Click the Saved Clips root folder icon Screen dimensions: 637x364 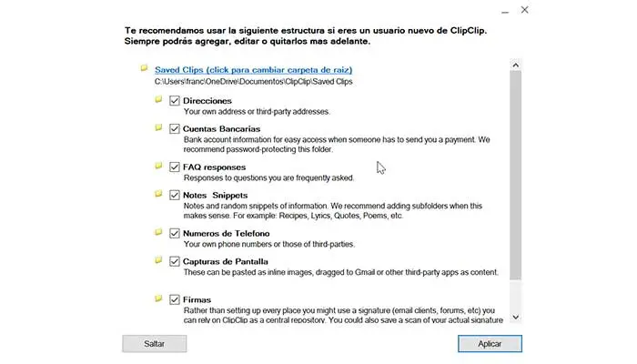click(x=144, y=68)
